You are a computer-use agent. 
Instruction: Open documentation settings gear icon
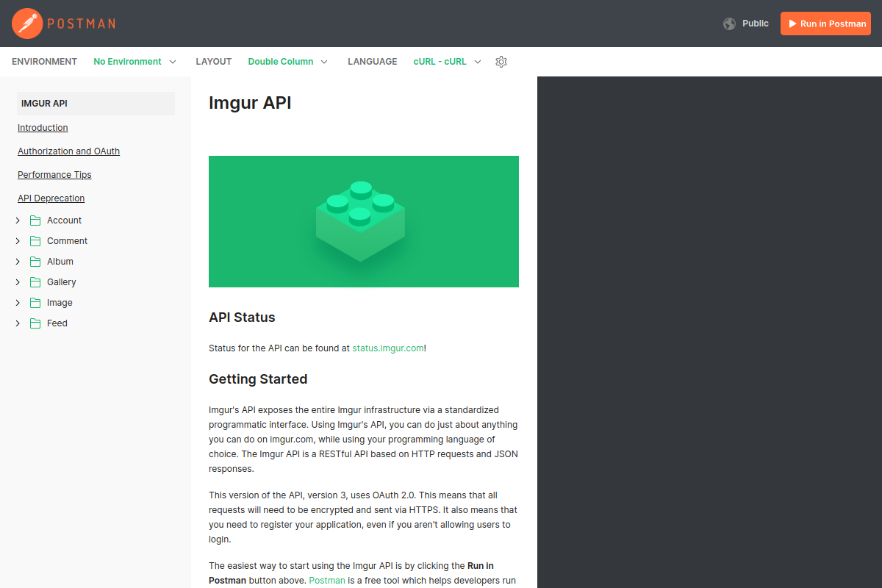point(501,62)
